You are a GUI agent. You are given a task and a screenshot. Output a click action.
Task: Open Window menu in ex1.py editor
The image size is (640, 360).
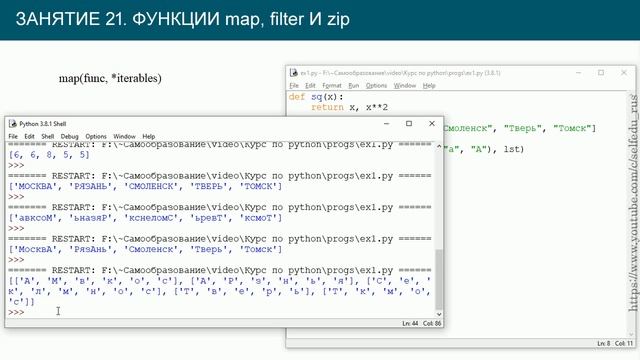pos(405,85)
